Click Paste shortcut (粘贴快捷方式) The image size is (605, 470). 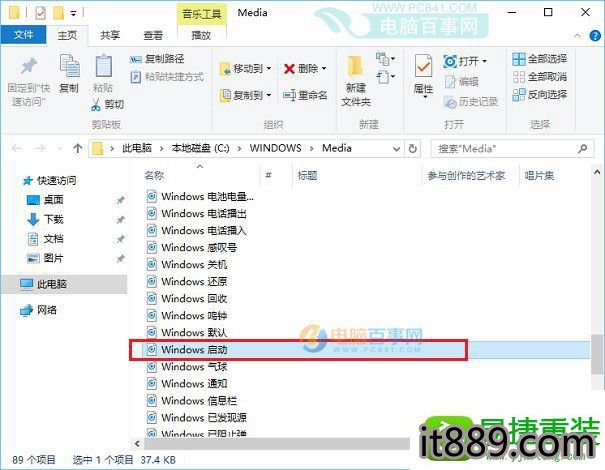167,77
